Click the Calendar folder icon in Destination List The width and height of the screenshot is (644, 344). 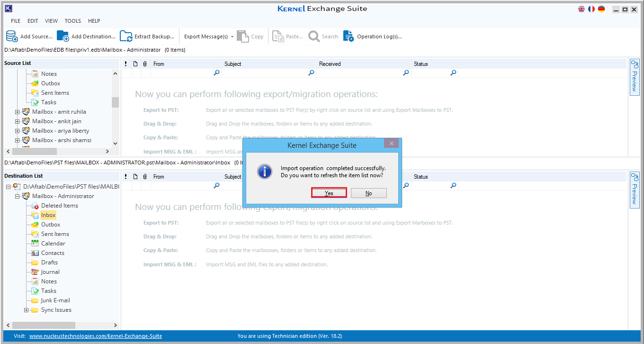coord(35,243)
